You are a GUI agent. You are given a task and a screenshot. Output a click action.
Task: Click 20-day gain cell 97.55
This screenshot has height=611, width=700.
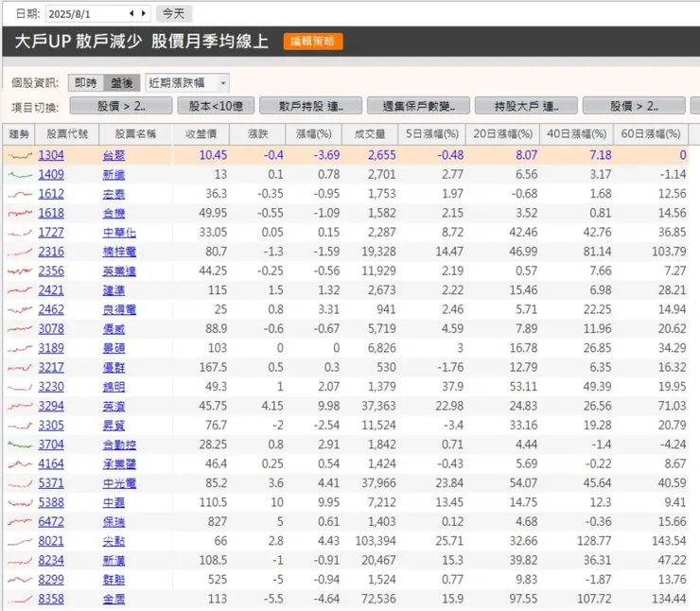pos(524,599)
